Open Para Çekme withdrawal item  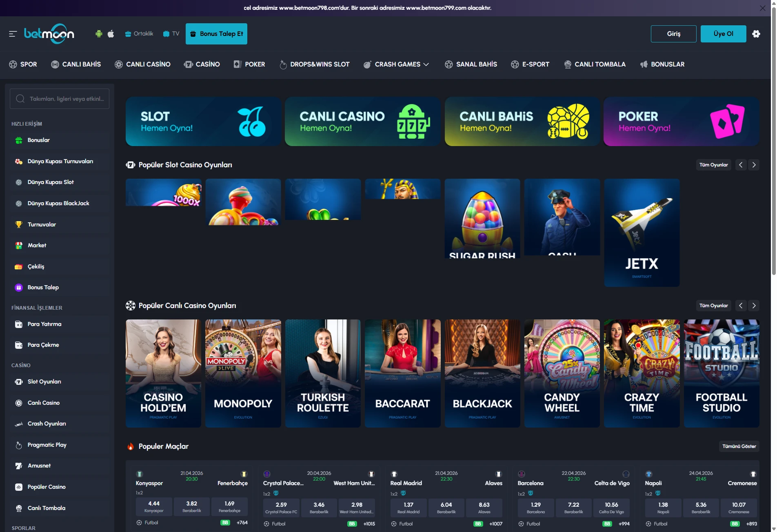pyautogui.click(x=60, y=345)
